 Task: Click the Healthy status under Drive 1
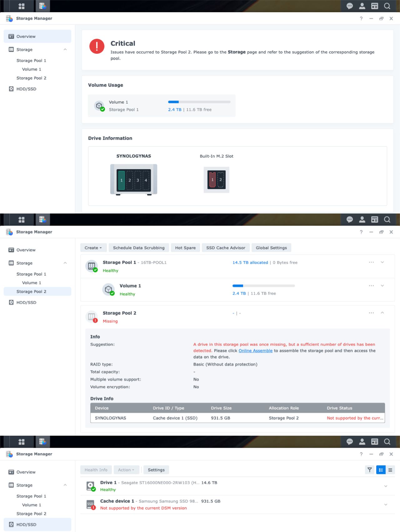click(x=108, y=490)
